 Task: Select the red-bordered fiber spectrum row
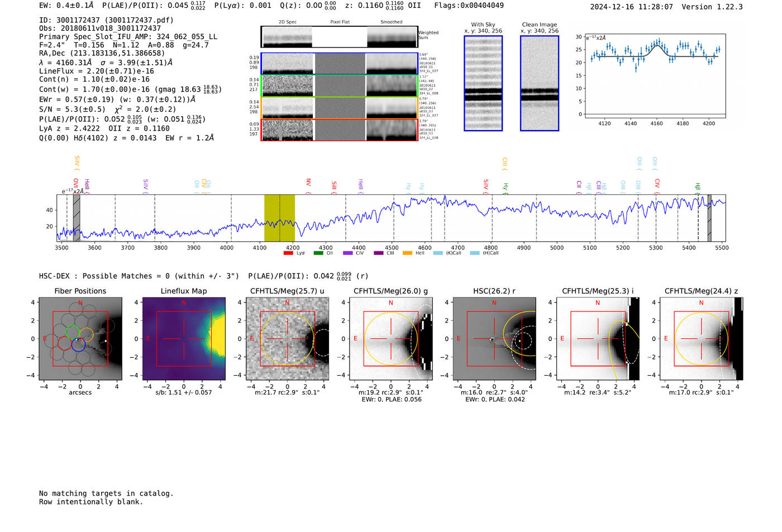(339, 130)
